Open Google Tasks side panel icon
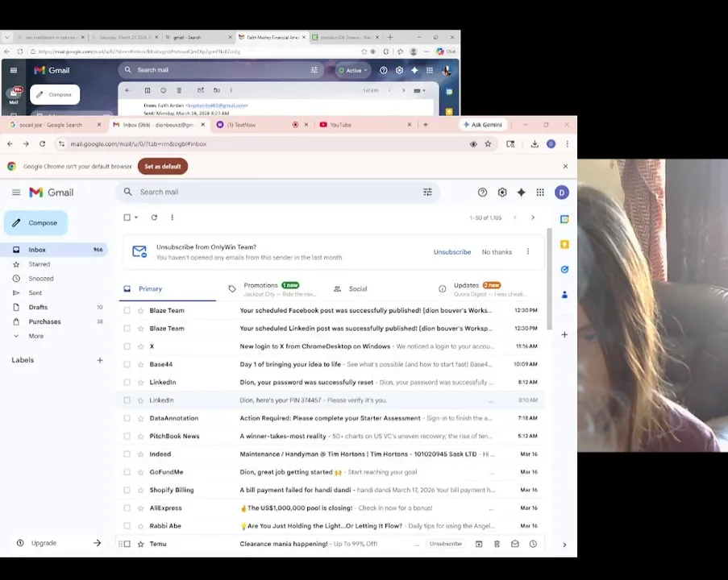 click(x=564, y=269)
